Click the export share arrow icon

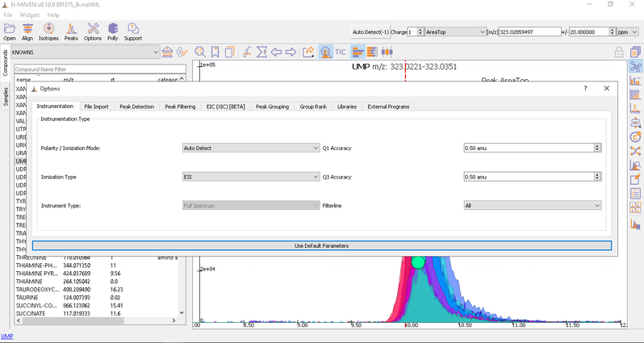coord(308,52)
